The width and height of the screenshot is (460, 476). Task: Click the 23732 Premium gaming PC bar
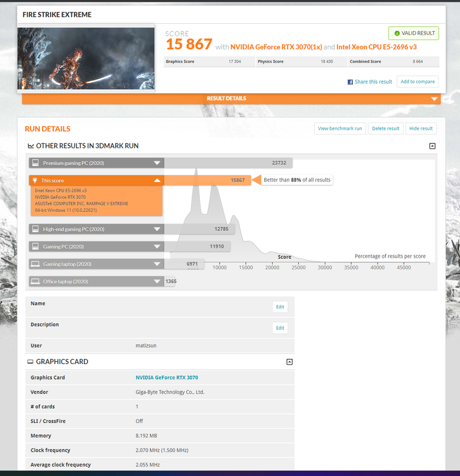[x=229, y=163]
